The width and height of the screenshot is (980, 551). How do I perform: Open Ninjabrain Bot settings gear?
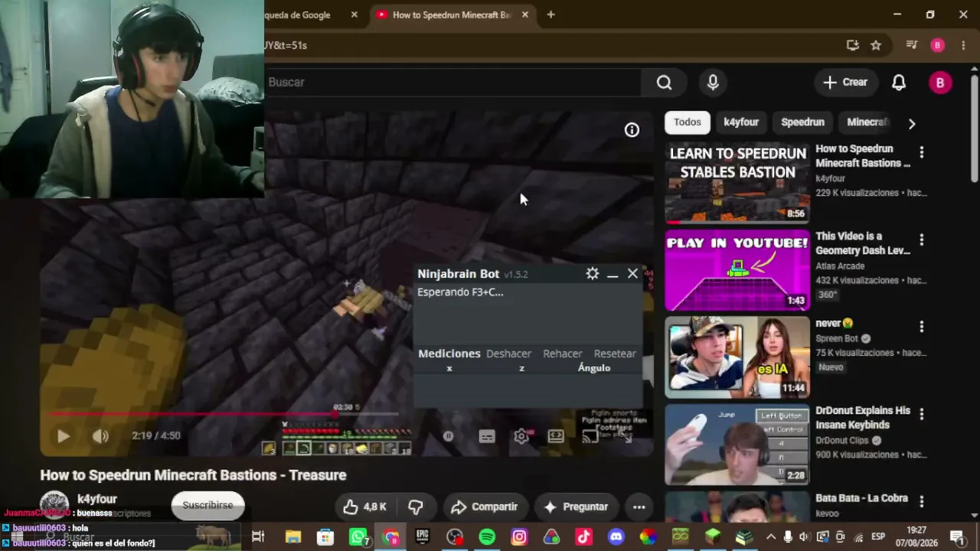click(x=592, y=273)
